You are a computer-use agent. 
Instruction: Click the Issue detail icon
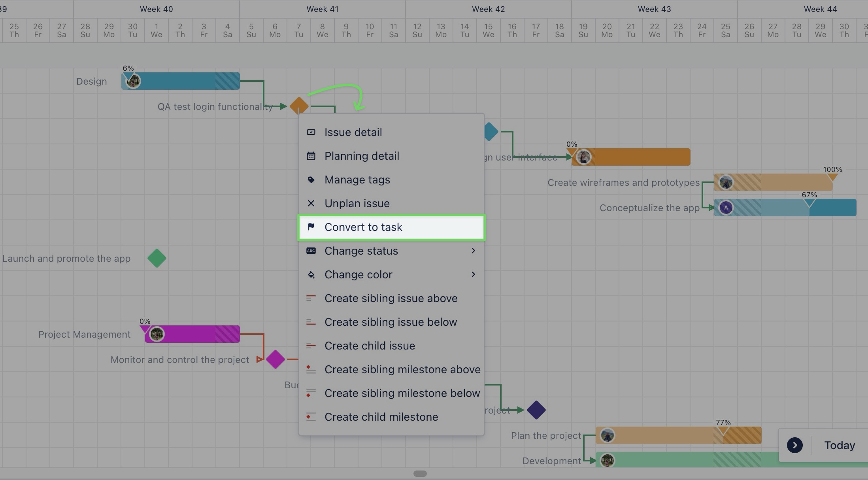pyautogui.click(x=311, y=132)
